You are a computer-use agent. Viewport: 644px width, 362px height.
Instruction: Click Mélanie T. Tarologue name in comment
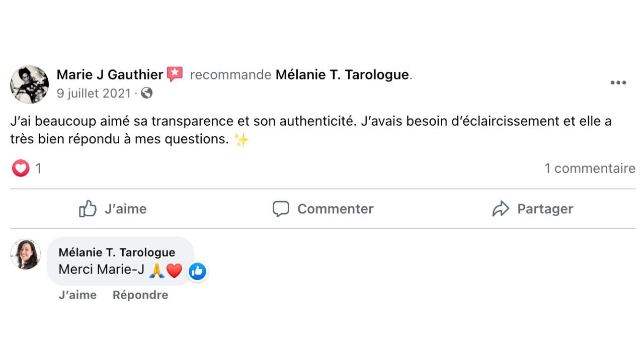coord(117,252)
